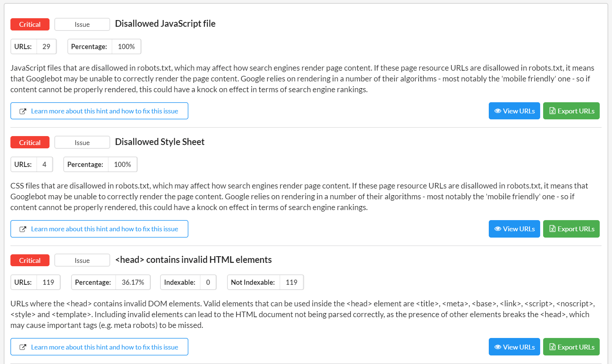
Task: Click the spreadsheet icon in Disallowed JavaScript Export URLs
Action: pos(552,111)
